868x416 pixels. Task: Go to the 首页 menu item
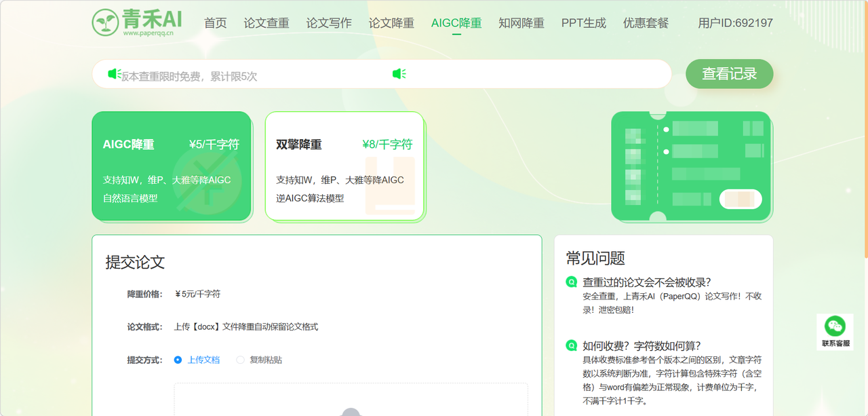(x=216, y=23)
